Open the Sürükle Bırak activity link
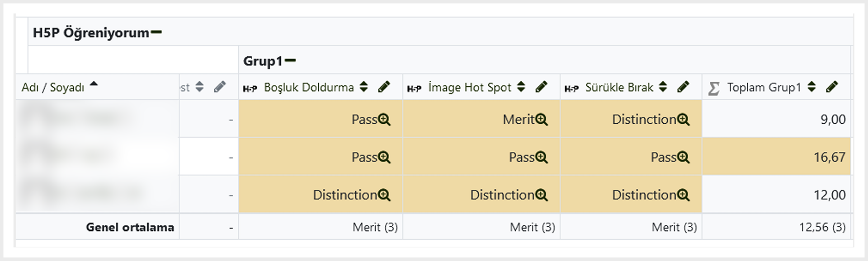Image resolution: width=868 pixels, height=261 pixels. click(x=619, y=87)
